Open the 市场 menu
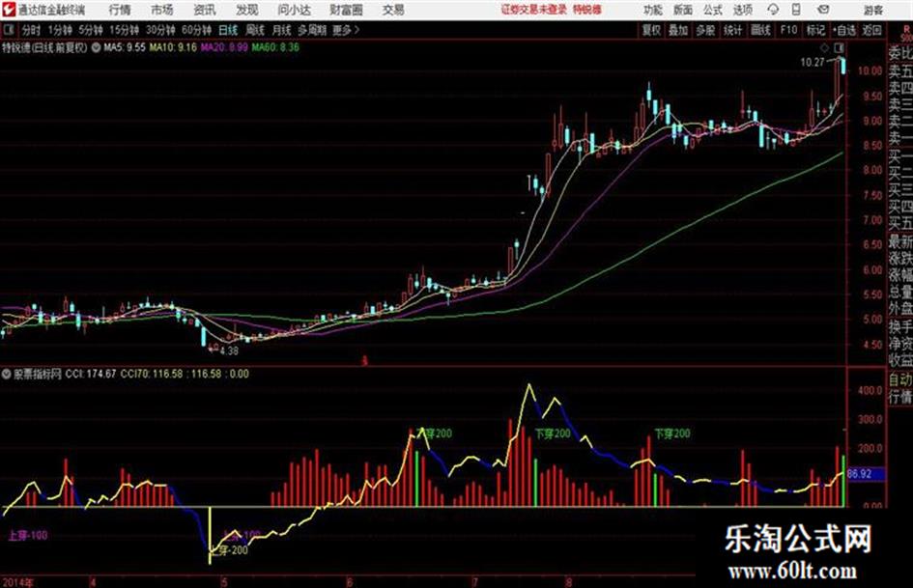The image size is (913, 588). pyautogui.click(x=162, y=10)
